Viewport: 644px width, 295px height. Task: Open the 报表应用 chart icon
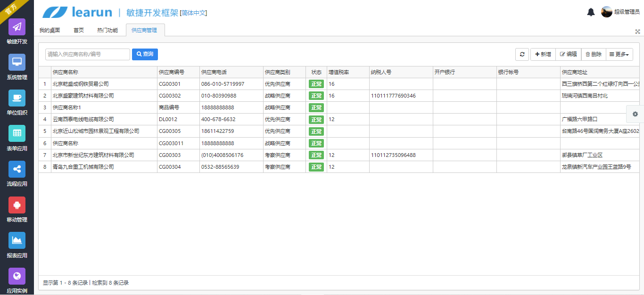click(x=17, y=240)
